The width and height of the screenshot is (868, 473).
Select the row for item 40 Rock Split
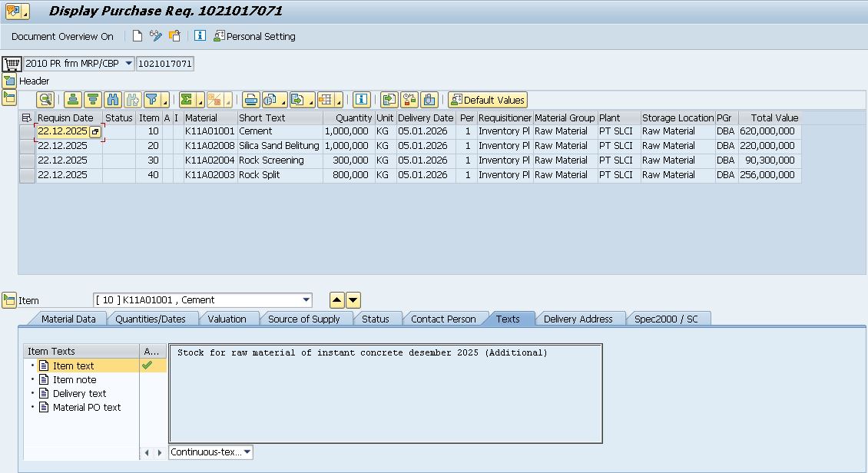coord(27,175)
